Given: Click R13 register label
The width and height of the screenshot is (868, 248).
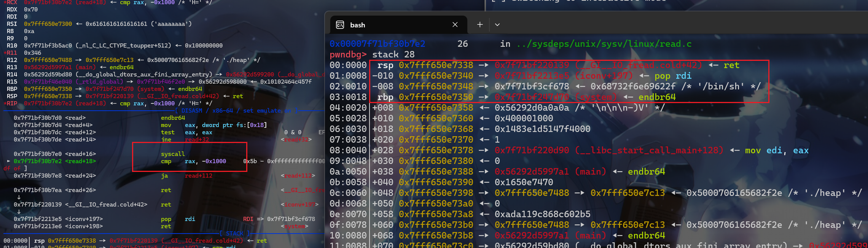Looking at the screenshot, I should 12,67.
